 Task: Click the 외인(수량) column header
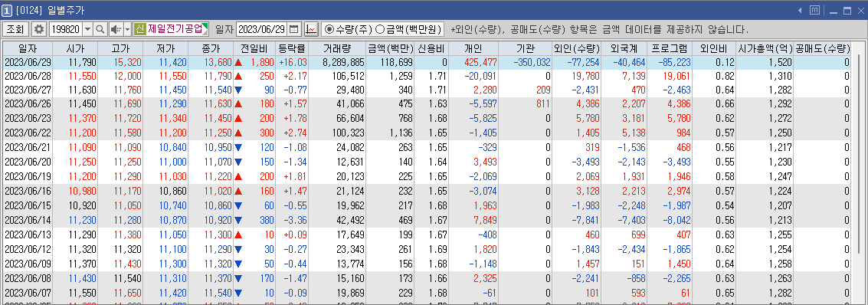(576, 48)
